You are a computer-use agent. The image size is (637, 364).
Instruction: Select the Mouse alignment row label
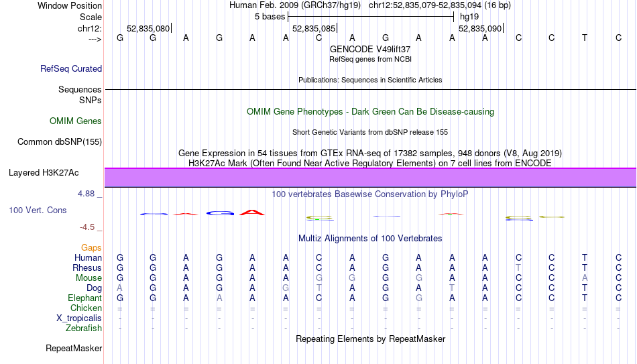pos(89,278)
